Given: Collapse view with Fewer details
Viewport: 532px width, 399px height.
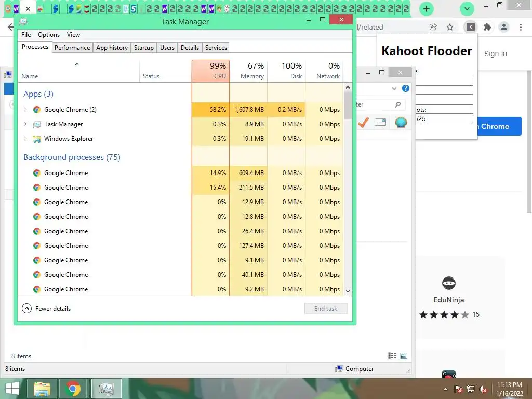Looking at the screenshot, I should pyautogui.click(x=46, y=309).
